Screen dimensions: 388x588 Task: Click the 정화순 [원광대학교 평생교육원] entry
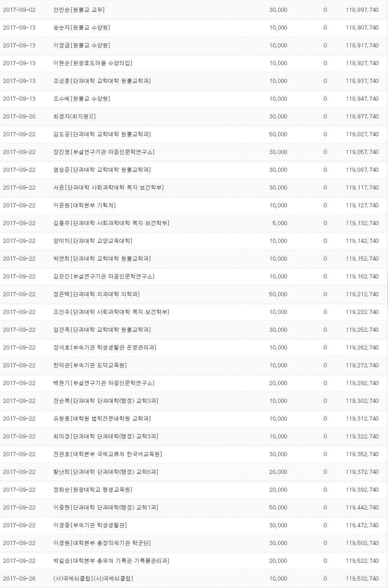tap(93, 490)
